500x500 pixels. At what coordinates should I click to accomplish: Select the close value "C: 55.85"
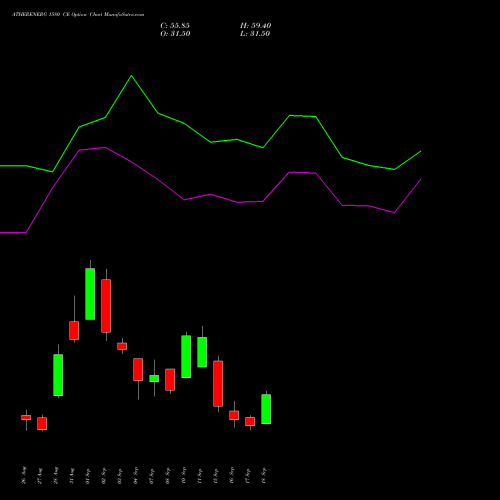click(175, 26)
